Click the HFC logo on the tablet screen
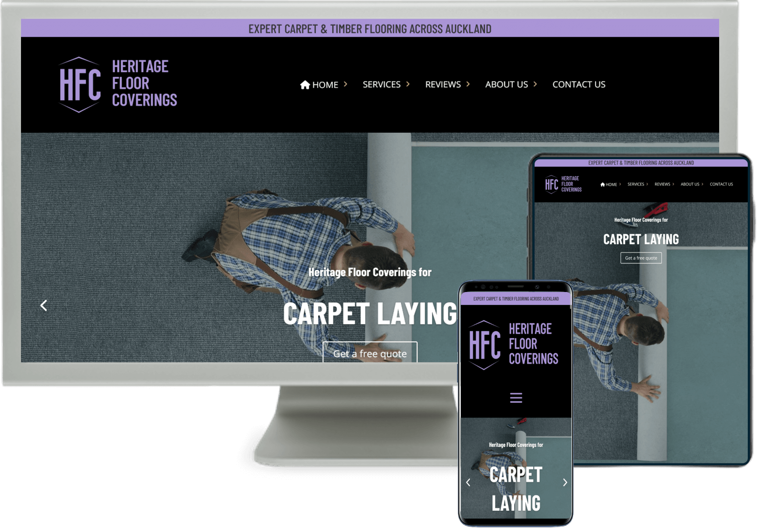The image size is (764, 532). point(552,184)
